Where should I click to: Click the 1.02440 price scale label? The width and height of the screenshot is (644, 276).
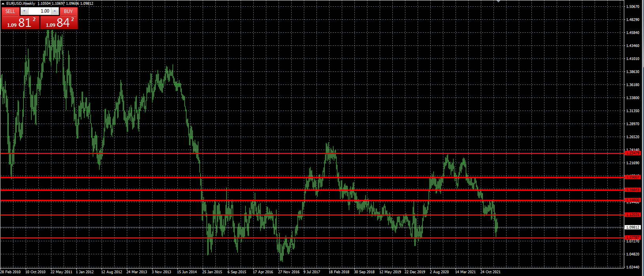click(x=633, y=267)
